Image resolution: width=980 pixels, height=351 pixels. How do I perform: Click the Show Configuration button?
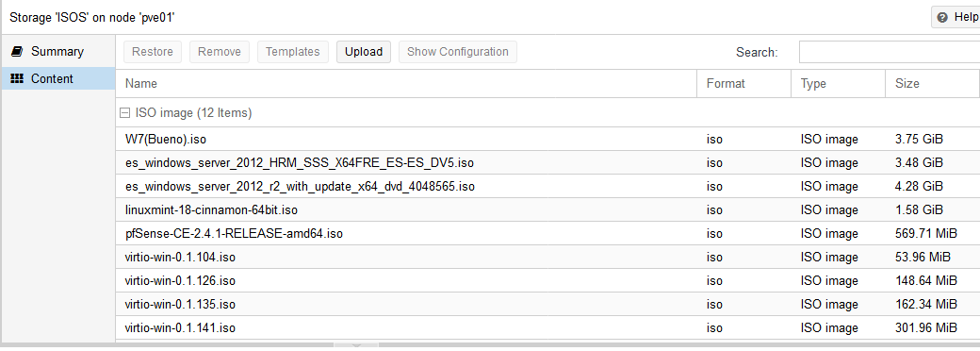(x=458, y=52)
